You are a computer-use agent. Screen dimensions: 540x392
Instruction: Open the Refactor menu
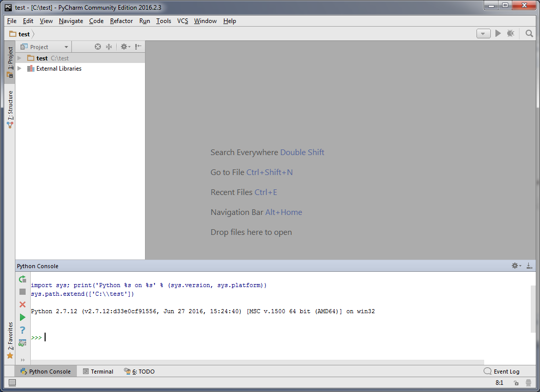(121, 21)
